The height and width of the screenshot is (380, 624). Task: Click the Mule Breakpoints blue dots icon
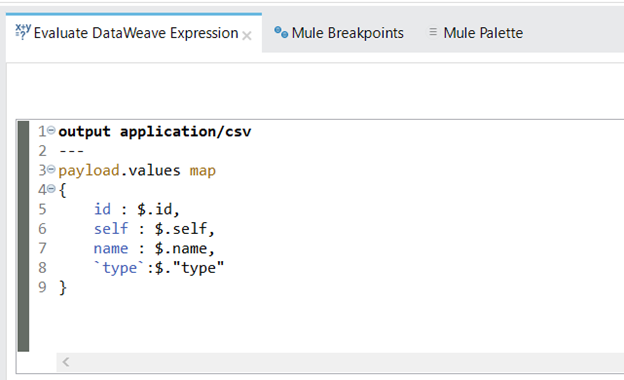point(281,32)
